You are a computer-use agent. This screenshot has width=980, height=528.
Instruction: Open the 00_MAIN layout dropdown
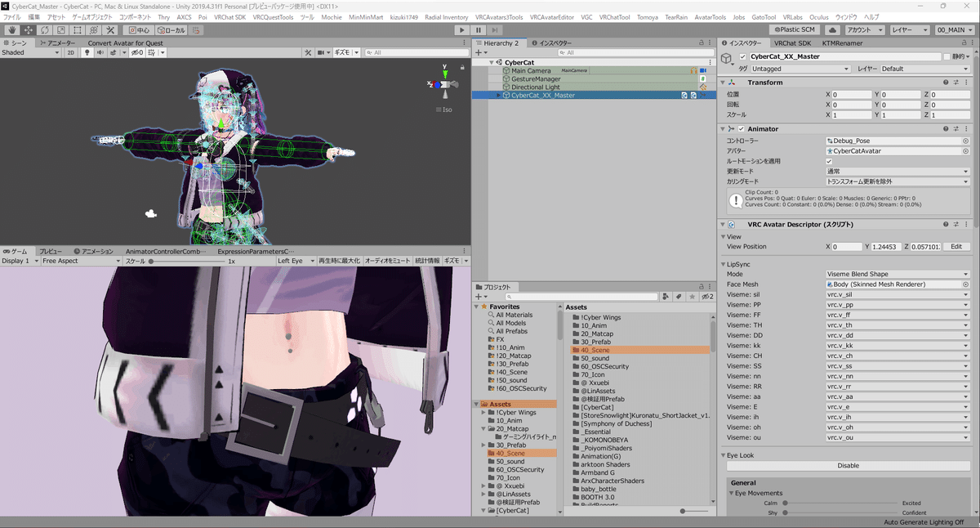click(x=955, y=29)
